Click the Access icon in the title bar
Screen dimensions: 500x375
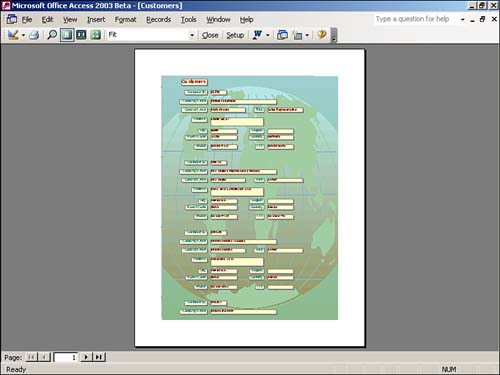(x=6, y=5)
